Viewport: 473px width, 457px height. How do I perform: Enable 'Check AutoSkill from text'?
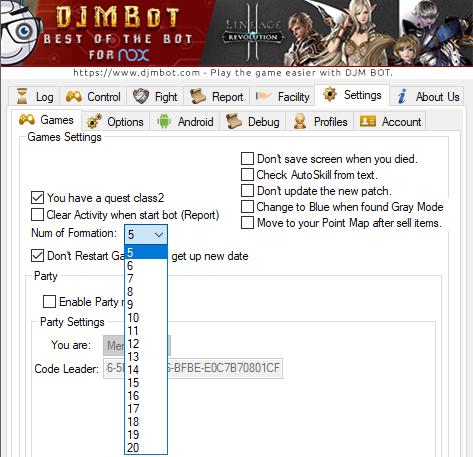pyautogui.click(x=247, y=174)
